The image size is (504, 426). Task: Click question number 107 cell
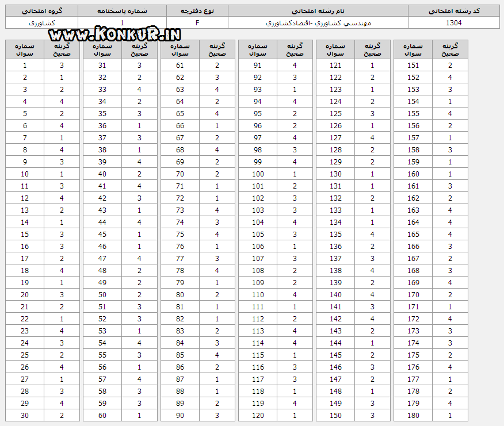pos(258,259)
